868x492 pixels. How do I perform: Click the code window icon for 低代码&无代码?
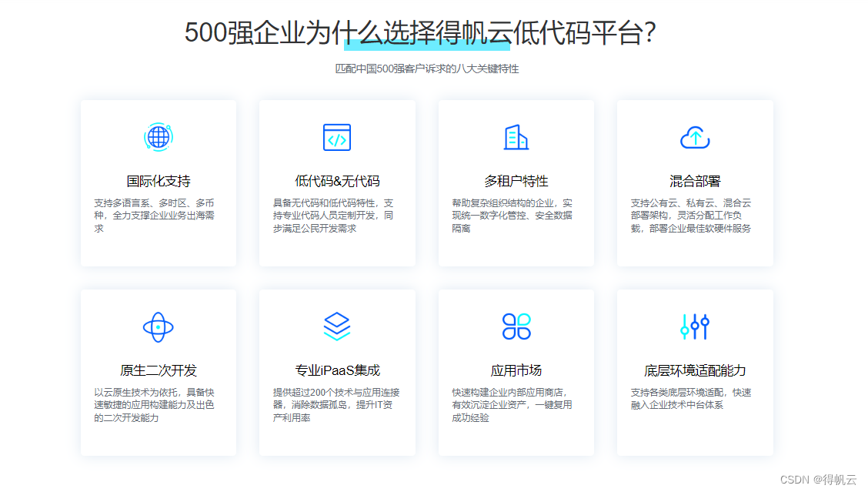(x=337, y=137)
